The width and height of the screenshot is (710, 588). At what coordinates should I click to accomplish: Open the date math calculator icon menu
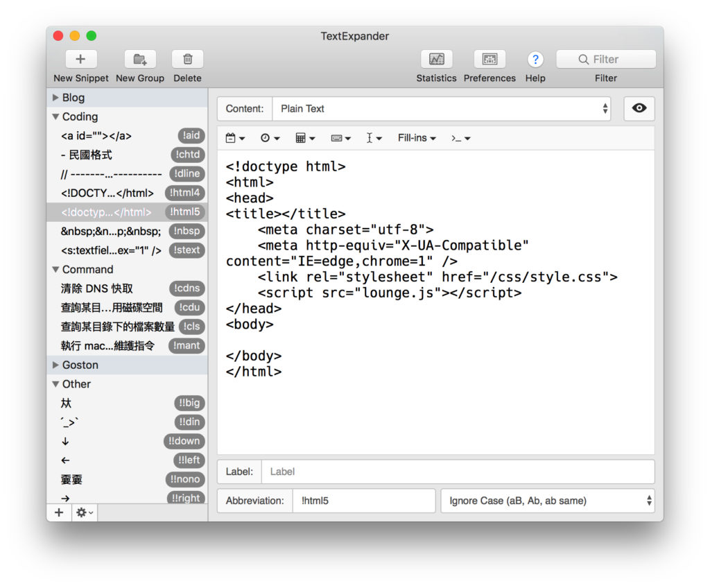(305, 138)
